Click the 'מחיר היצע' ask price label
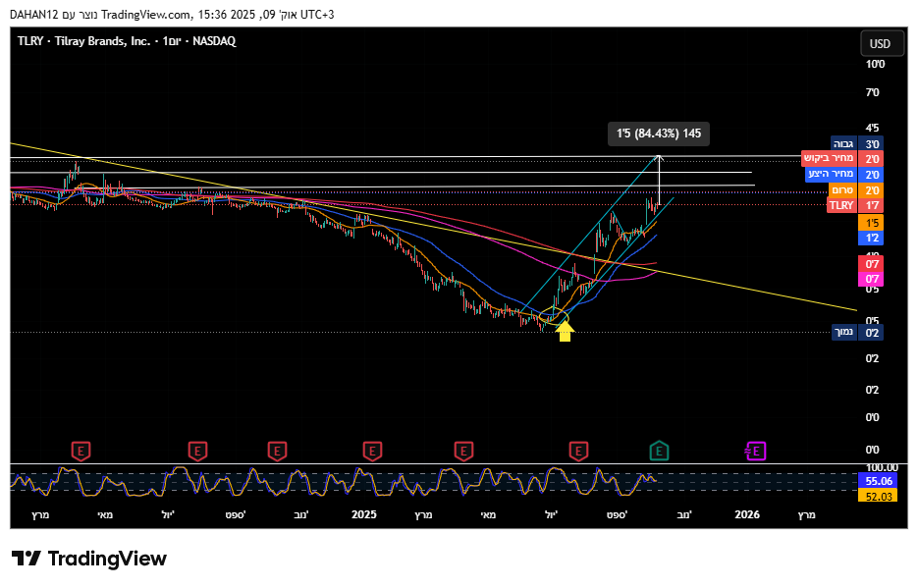This screenshot has height=588, width=918. point(831,174)
